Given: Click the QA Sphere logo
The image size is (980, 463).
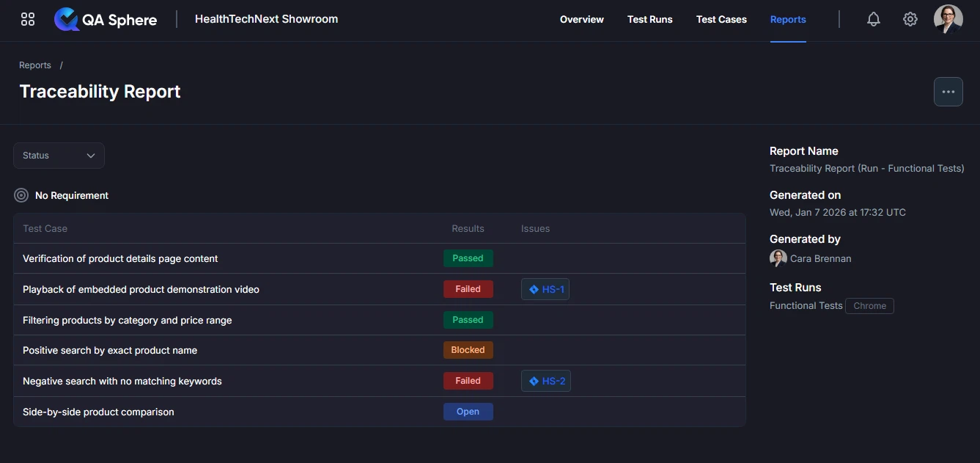Looking at the screenshot, I should [106, 20].
